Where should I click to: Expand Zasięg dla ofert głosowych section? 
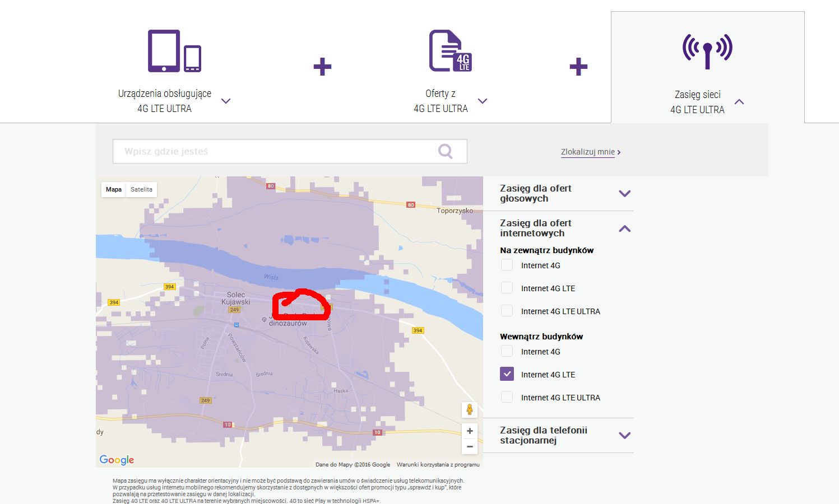pyautogui.click(x=624, y=194)
